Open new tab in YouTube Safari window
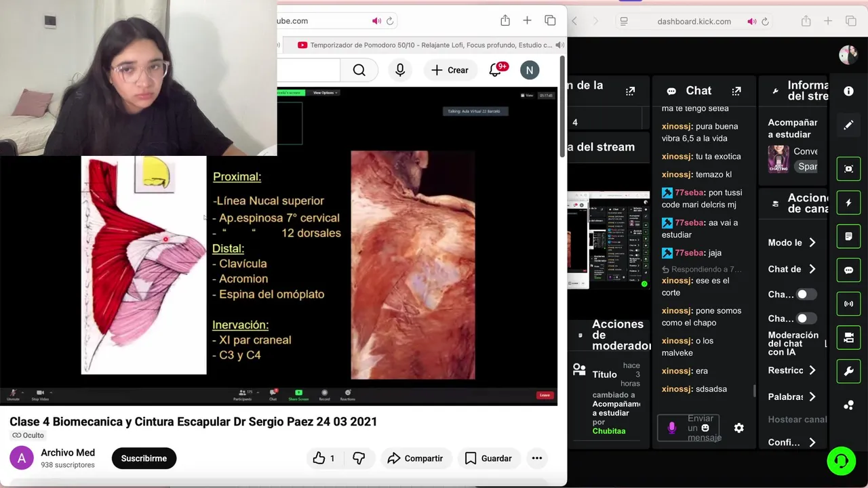Screen dimensions: 868x488 [527, 21]
